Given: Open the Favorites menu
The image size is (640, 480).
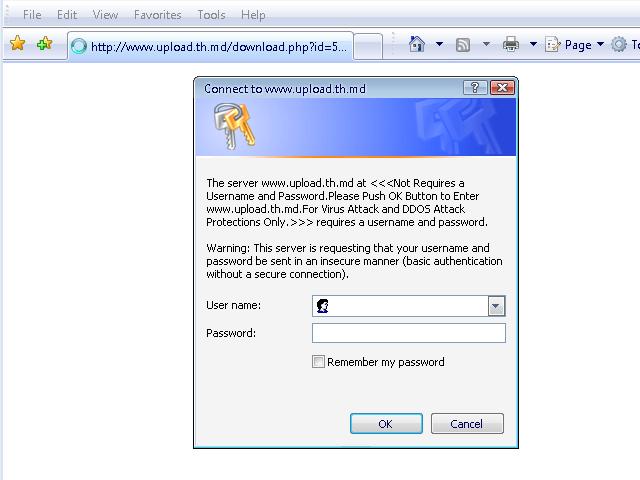Looking at the screenshot, I should tap(158, 15).
